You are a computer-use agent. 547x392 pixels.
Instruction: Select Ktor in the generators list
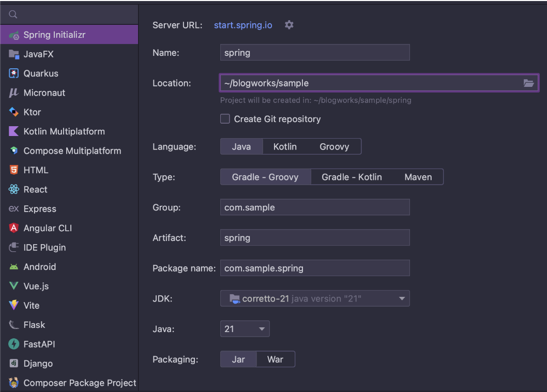69,112
